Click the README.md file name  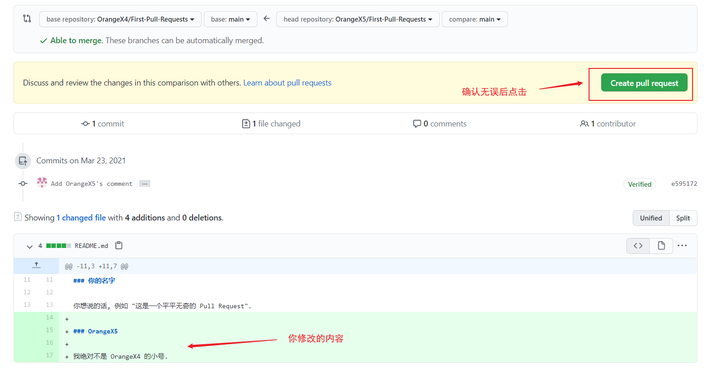(91, 246)
